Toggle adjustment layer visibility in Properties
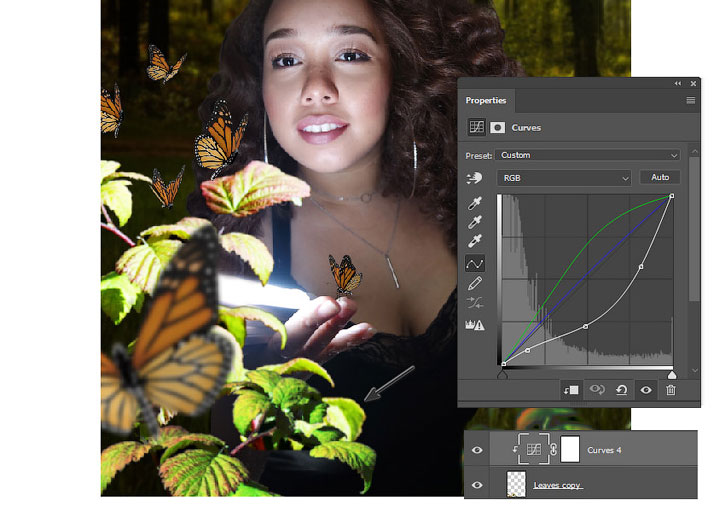This screenshot has width=725, height=512. 646,390
